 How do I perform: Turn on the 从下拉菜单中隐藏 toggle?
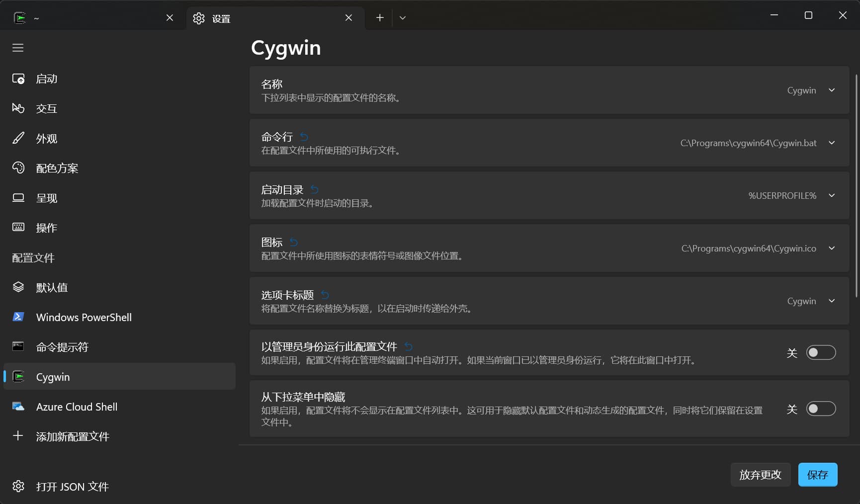click(x=821, y=409)
